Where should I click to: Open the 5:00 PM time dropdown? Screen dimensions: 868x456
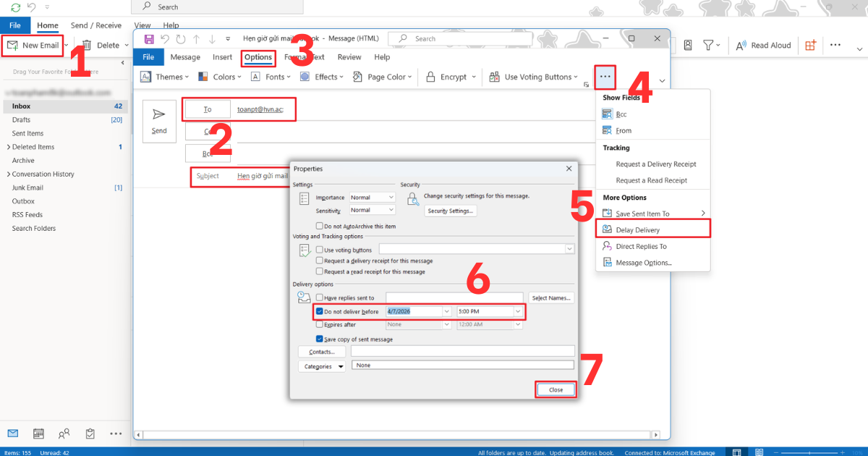click(517, 311)
